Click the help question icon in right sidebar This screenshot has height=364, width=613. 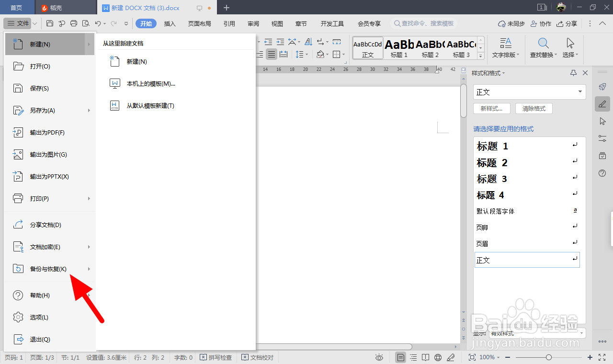click(602, 173)
